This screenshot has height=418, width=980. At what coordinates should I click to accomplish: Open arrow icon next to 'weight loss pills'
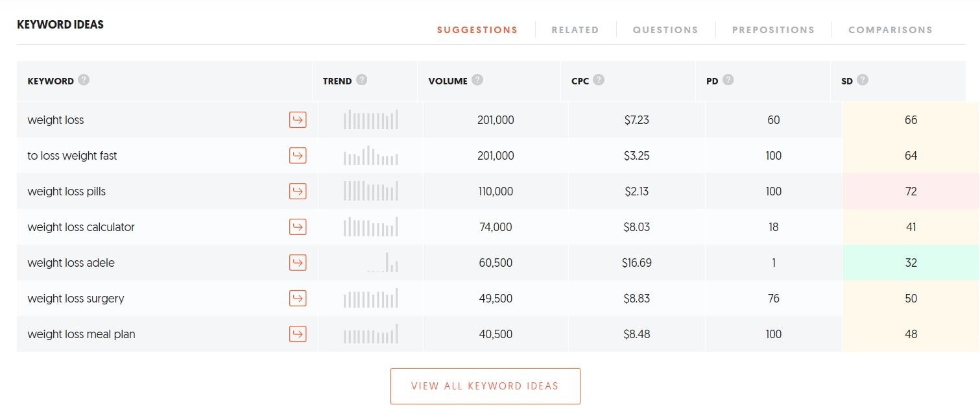coord(298,191)
